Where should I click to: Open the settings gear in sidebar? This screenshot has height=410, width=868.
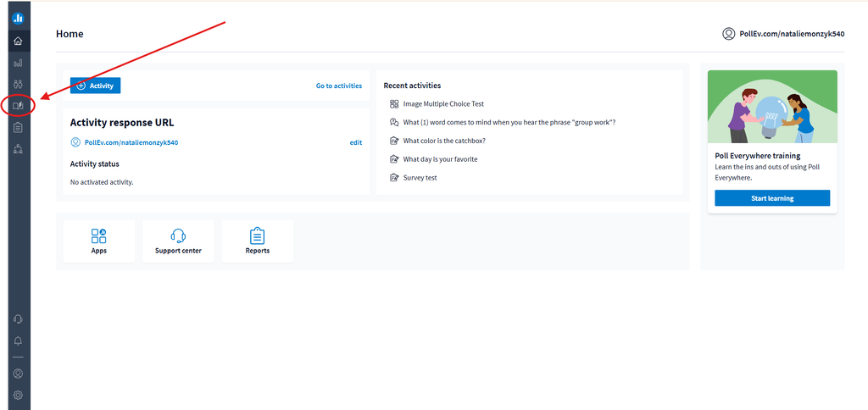click(x=18, y=395)
